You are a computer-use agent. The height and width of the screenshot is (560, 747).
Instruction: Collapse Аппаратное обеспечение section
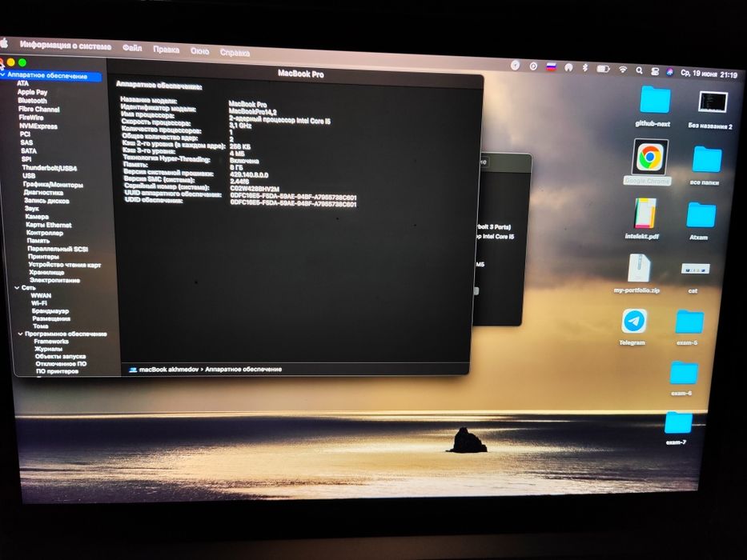point(3,74)
